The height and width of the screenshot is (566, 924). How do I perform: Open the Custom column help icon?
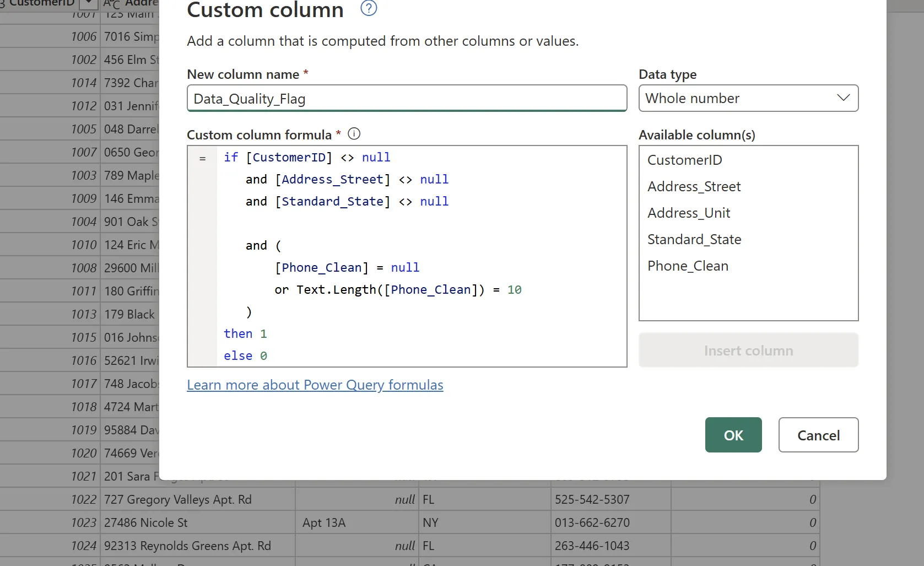pos(368,8)
